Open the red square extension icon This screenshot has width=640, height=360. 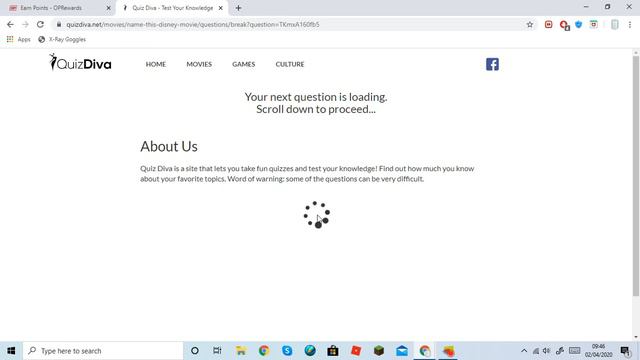549,24
